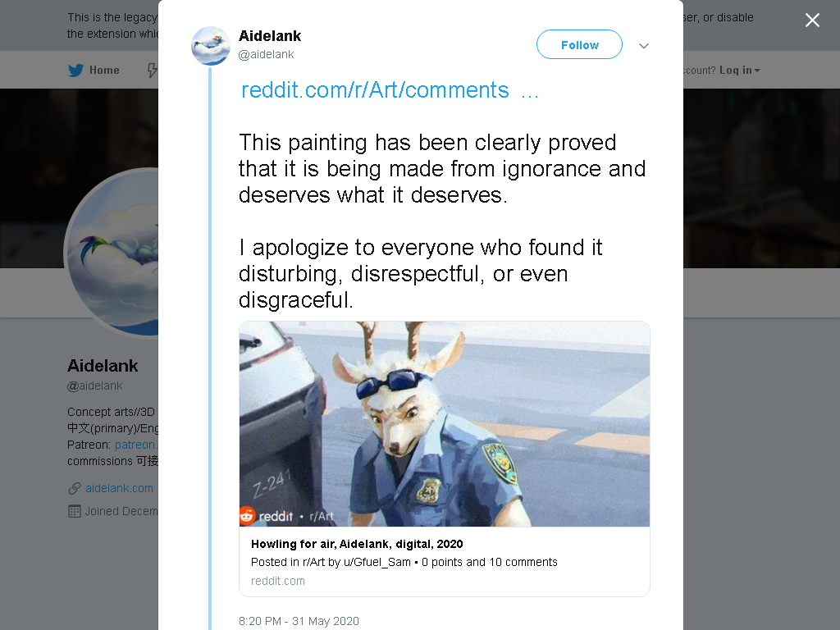Open the tweet timestamp 8:20 PM link
The height and width of the screenshot is (630, 840).
[x=299, y=621]
